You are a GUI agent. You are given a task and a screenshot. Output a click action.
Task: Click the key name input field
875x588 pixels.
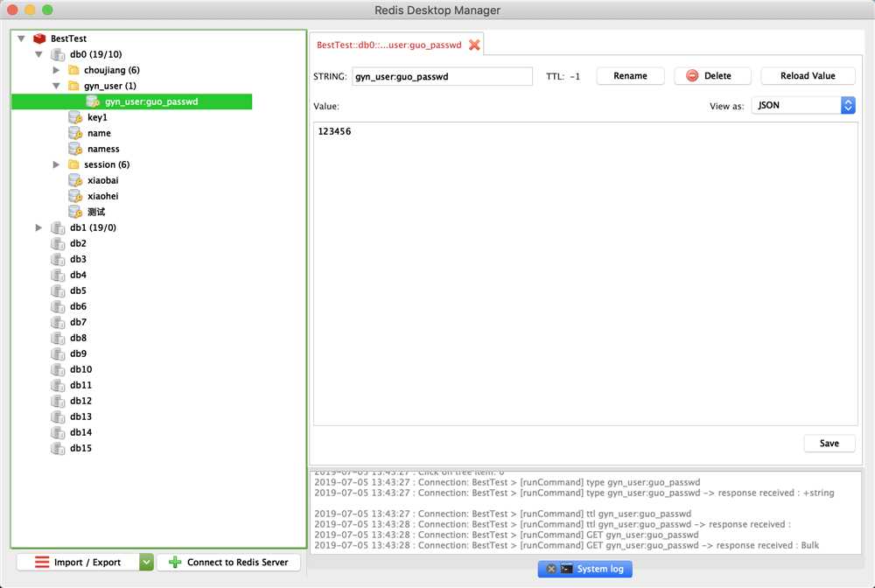point(442,76)
